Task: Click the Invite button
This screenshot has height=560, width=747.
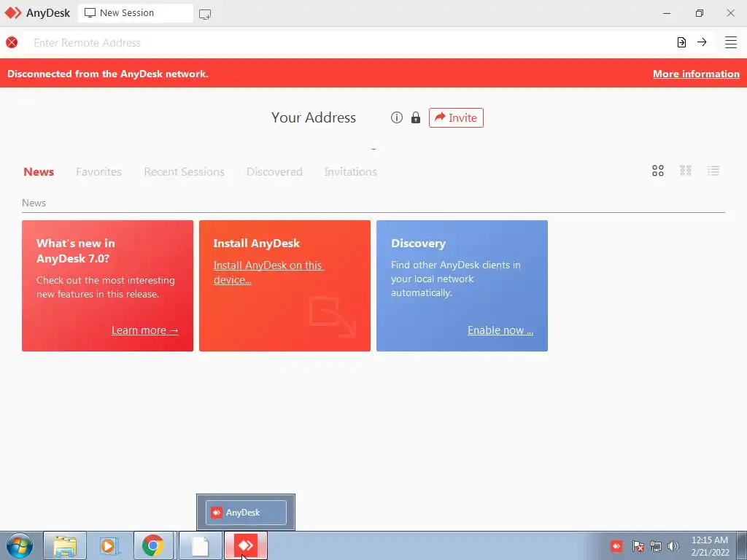Action: [456, 117]
